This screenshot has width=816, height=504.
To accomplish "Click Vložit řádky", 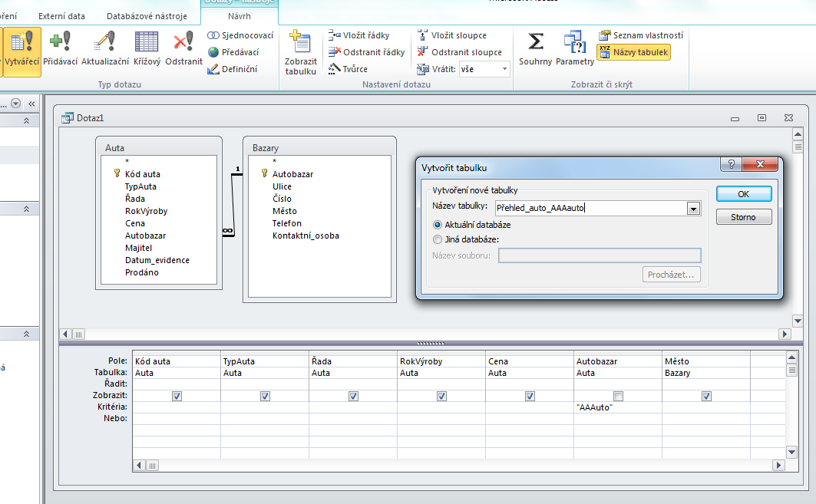I will point(359,35).
